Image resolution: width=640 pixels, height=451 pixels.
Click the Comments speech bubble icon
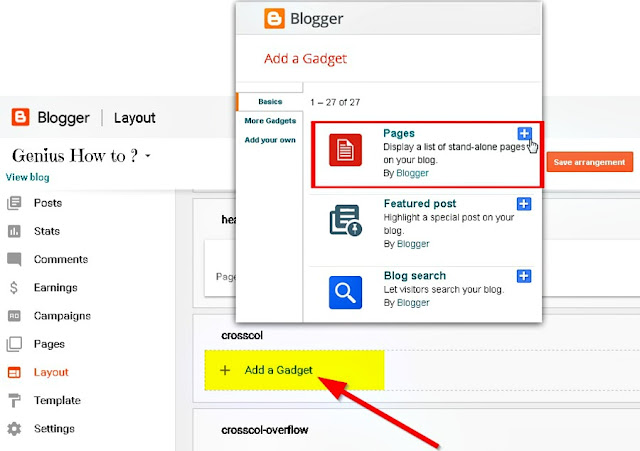[x=14, y=259]
